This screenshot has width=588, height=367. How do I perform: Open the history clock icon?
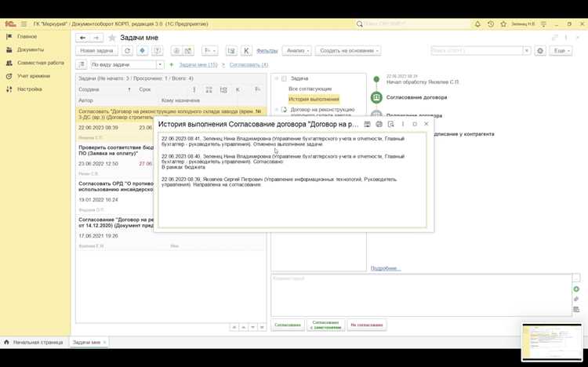click(x=491, y=24)
